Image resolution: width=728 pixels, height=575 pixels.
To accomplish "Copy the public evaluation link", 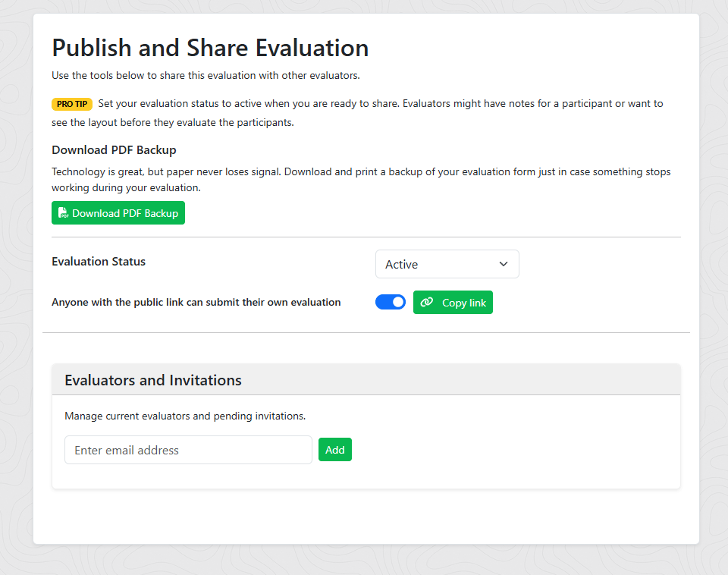I will (x=453, y=302).
